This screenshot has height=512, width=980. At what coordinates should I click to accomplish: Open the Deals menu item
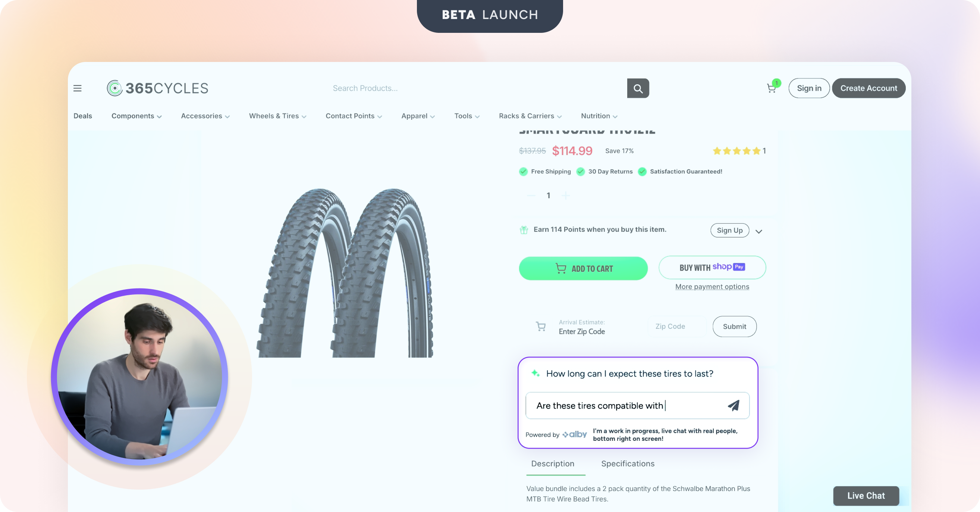coord(82,116)
